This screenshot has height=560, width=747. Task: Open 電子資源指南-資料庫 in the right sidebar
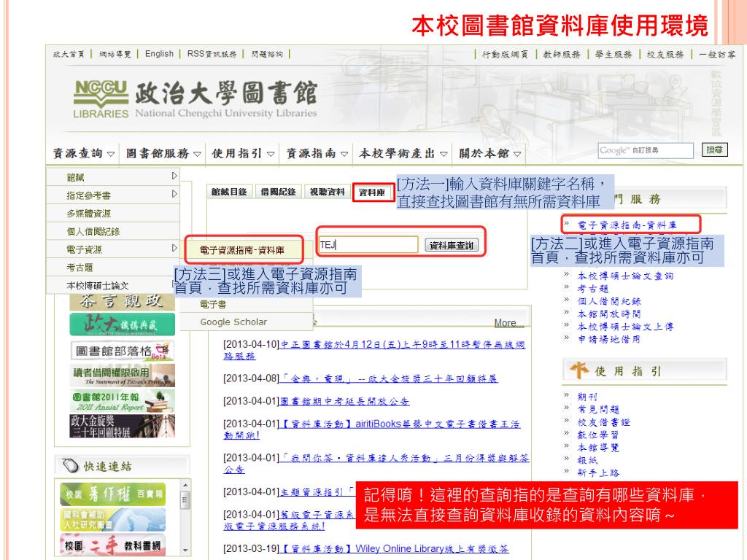point(627,225)
